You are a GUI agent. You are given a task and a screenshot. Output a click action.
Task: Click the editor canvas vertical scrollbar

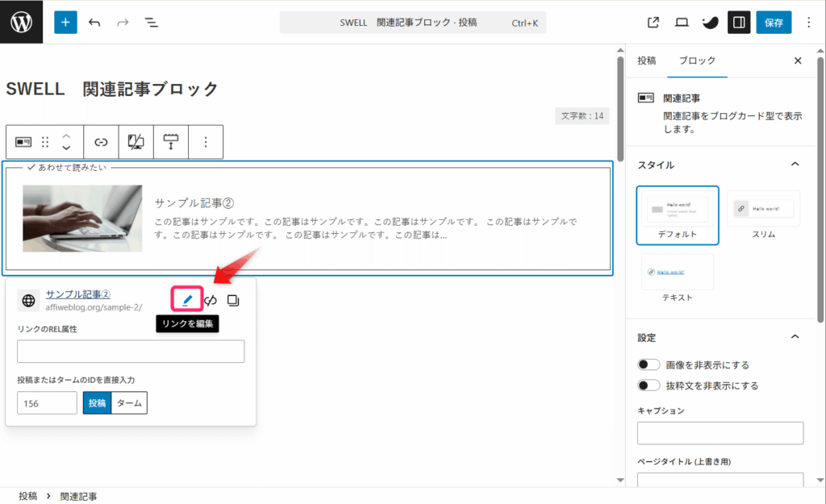click(x=620, y=110)
